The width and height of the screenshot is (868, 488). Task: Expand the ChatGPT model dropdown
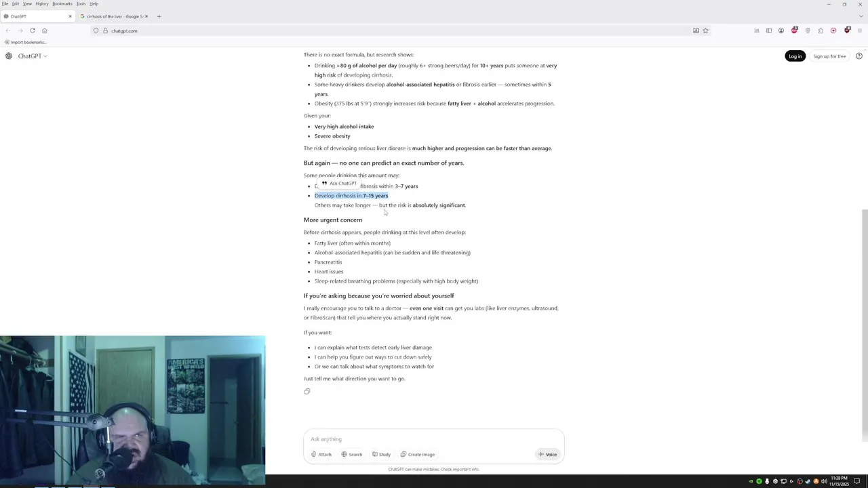[x=33, y=56]
